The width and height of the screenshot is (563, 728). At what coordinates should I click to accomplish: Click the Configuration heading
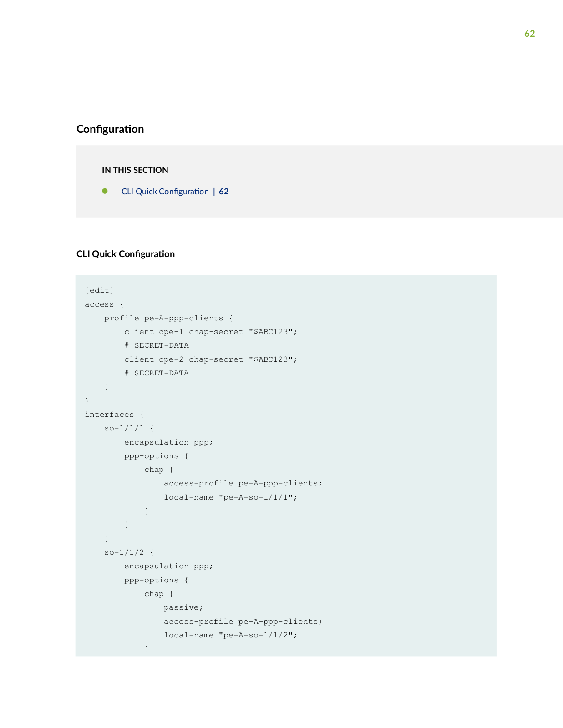click(x=110, y=129)
